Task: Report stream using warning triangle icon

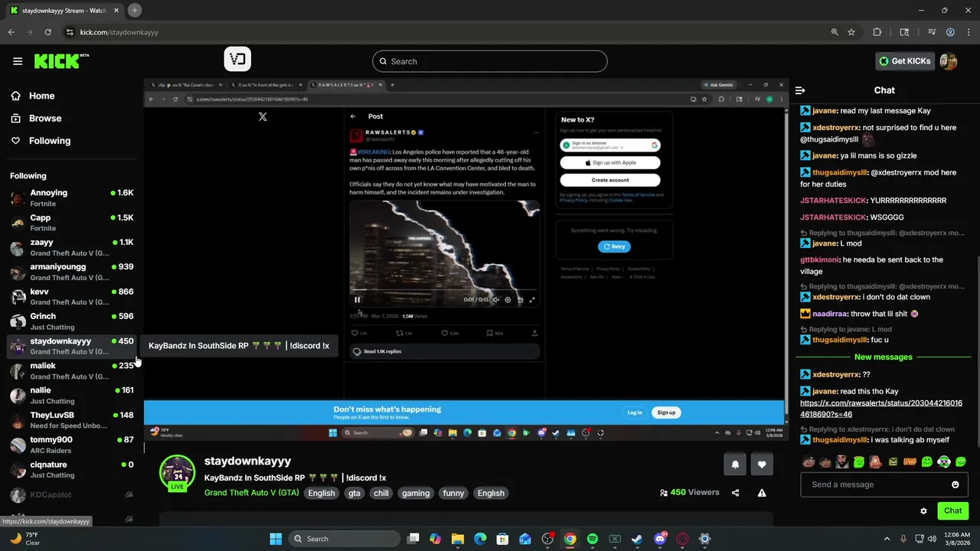Action: [x=762, y=493]
